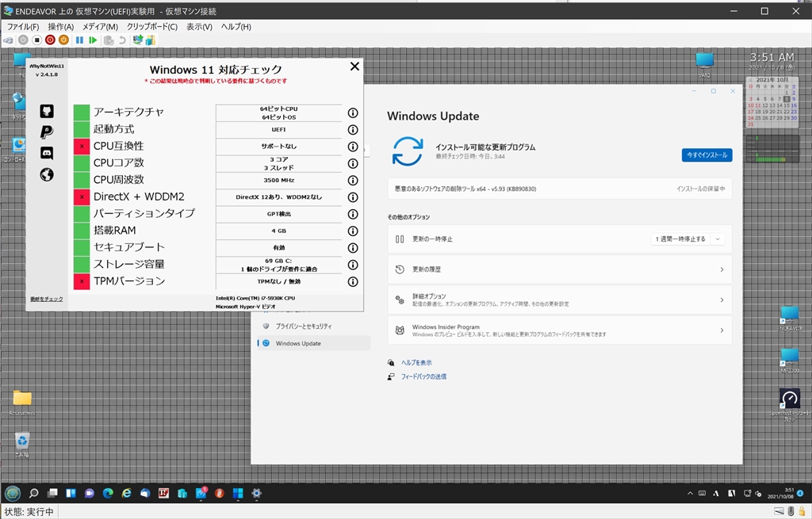Viewport: 812px width, 519px height.
Task: Open the PayPal icon in WhyNotWin11
Action: pos(47,132)
